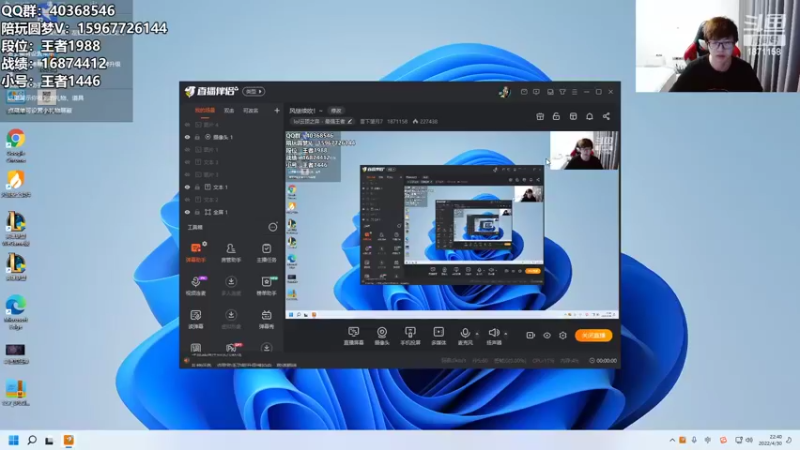The height and width of the screenshot is (450, 800).
Task: Collapse the 工具箱 panel with the circle button
Action: (272, 227)
